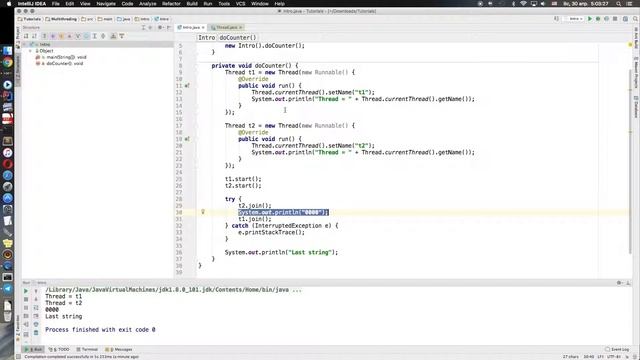The width and height of the screenshot is (640, 360).
Task: Open the Run panel gear settings
Action: (x=620, y=282)
